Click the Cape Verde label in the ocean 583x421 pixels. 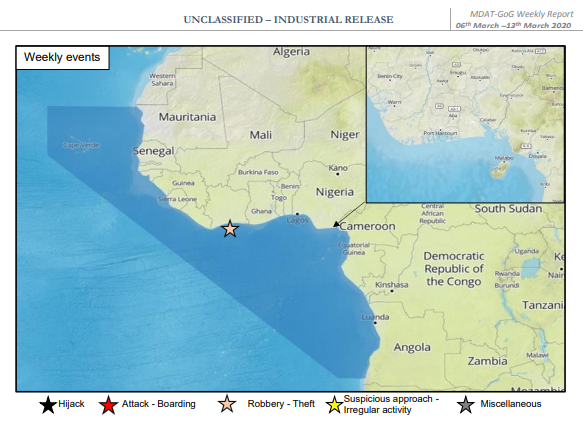click(x=81, y=145)
